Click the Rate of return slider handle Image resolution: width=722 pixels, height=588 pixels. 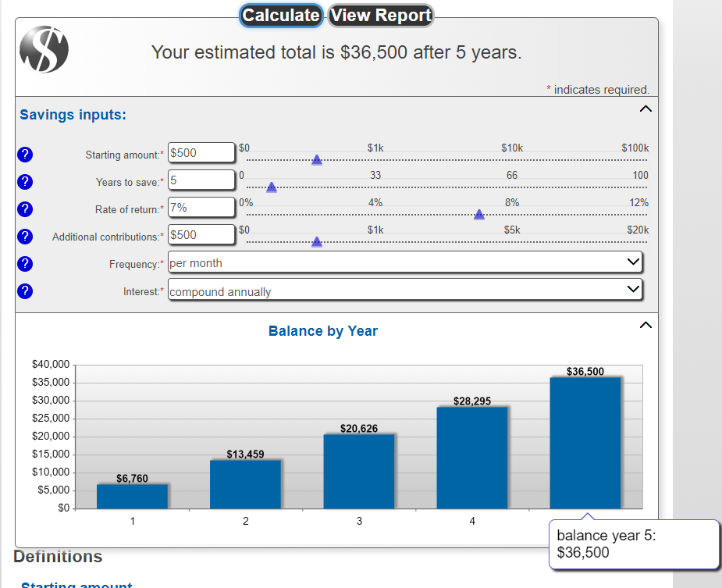point(479,215)
